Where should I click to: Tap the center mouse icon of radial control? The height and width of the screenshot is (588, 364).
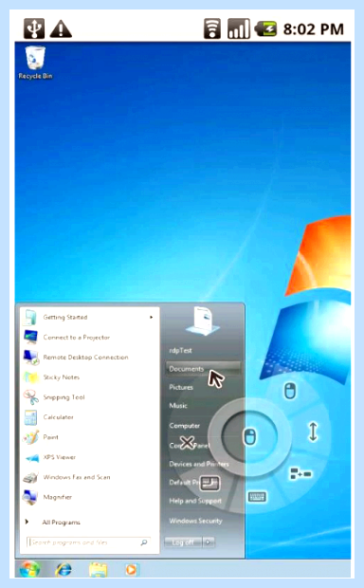(x=249, y=437)
